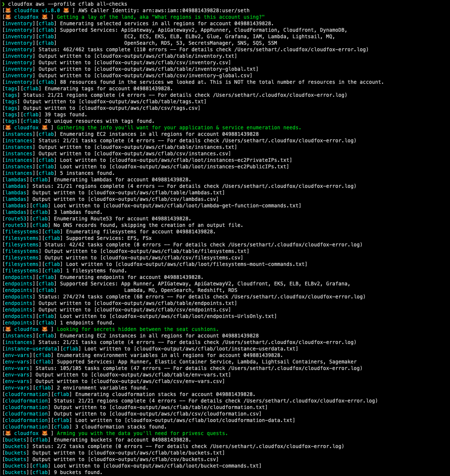Image resolution: width=450 pixels, height=476 pixels.
Task: Click the fox emoji right after "v1.8.0"
Action: 66,11
